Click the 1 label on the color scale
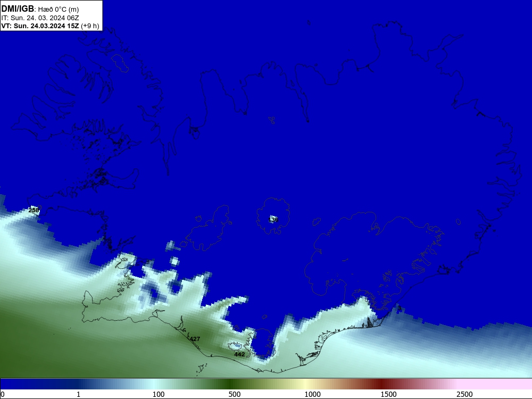 tap(78, 394)
